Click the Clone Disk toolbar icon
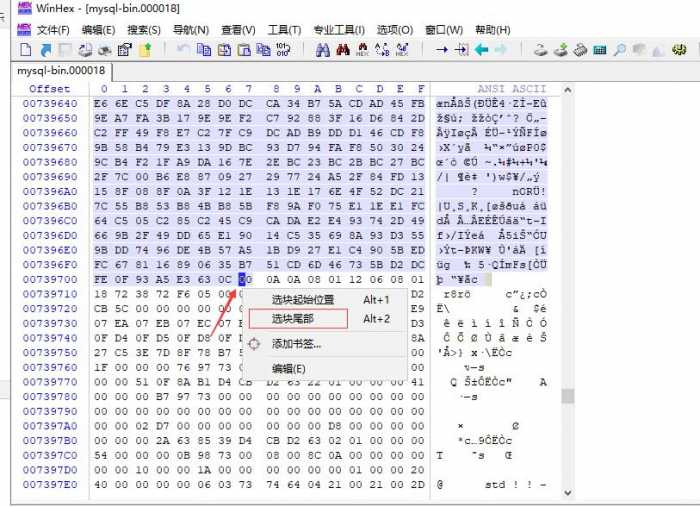The height and width of the screenshot is (507, 700). tap(560, 50)
